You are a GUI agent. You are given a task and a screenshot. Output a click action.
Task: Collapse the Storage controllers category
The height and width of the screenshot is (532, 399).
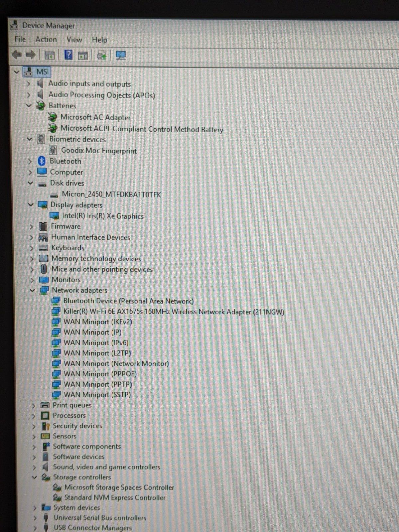click(x=34, y=477)
